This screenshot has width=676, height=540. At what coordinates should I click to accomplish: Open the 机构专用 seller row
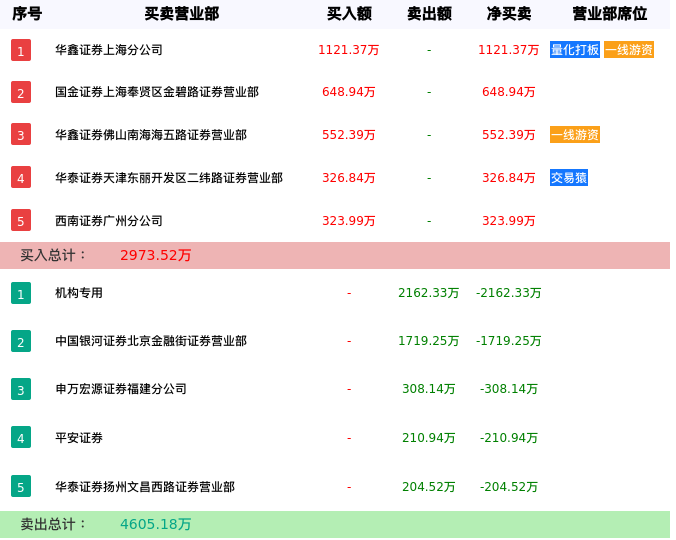coord(79,293)
